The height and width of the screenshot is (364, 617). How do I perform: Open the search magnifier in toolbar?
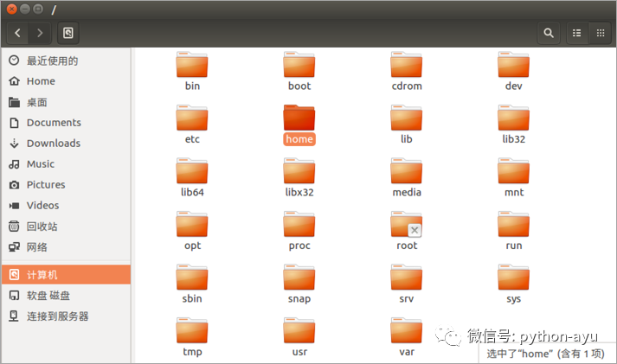pos(549,33)
